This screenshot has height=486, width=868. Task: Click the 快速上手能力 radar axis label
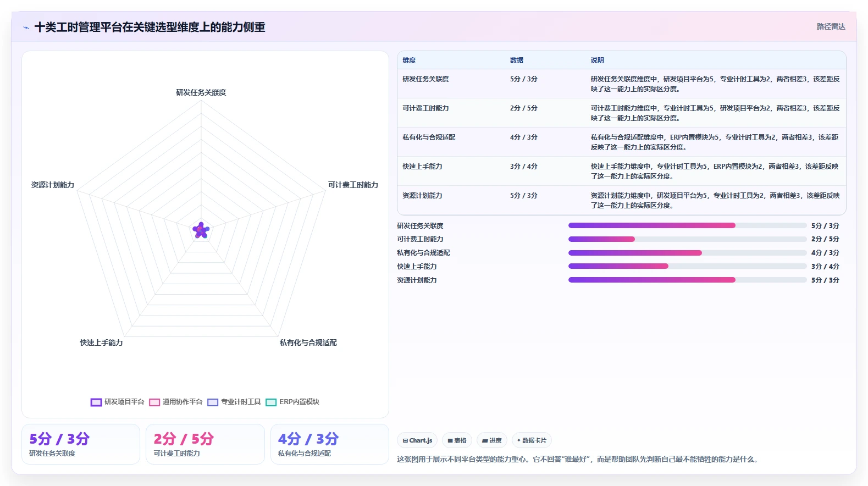(101, 343)
